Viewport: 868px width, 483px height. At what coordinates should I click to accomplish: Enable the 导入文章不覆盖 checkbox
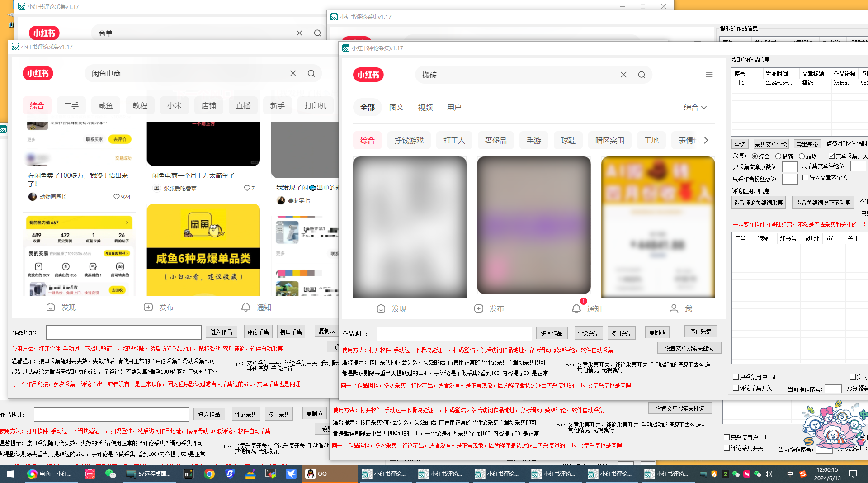(805, 178)
